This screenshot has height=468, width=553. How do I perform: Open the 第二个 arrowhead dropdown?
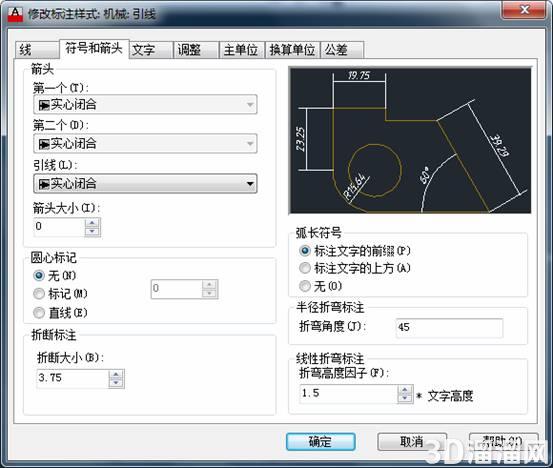click(145, 144)
